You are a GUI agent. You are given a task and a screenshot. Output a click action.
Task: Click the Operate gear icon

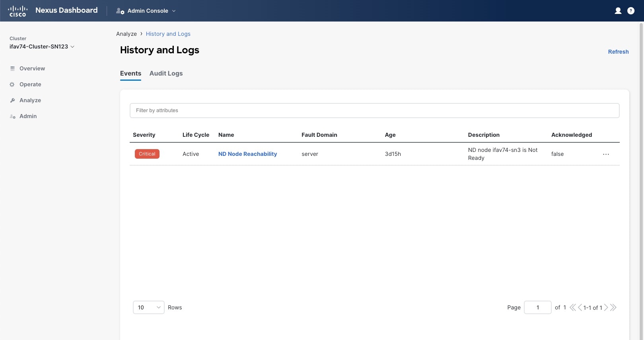click(12, 84)
